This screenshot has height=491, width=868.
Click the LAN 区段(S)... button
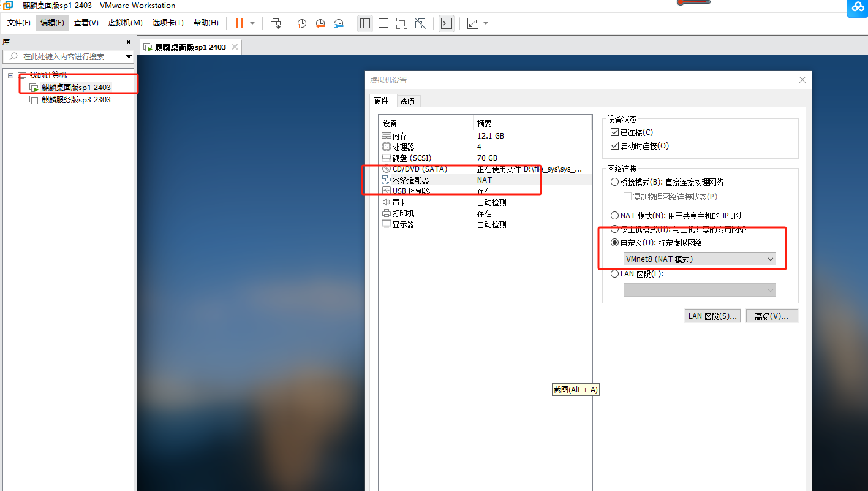(712, 316)
